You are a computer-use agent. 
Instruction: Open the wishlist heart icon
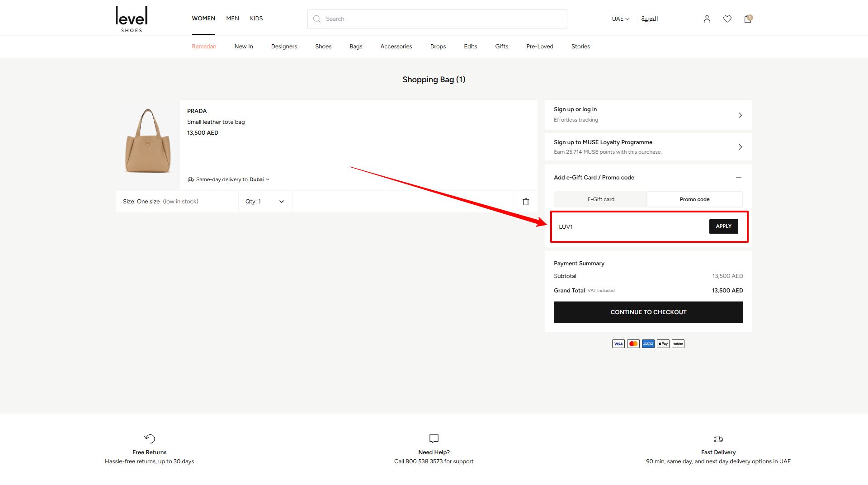(x=727, y=19)
